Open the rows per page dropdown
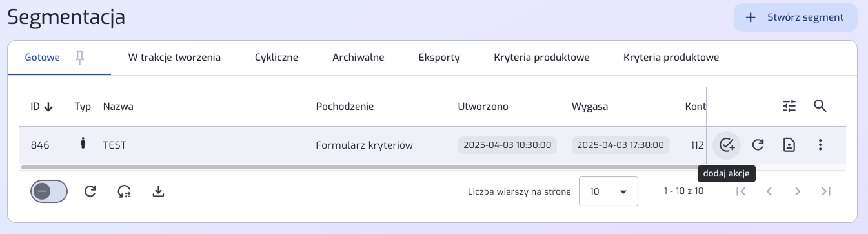The width and height of the screenshot is (868, 234). (x=609, y=191)
